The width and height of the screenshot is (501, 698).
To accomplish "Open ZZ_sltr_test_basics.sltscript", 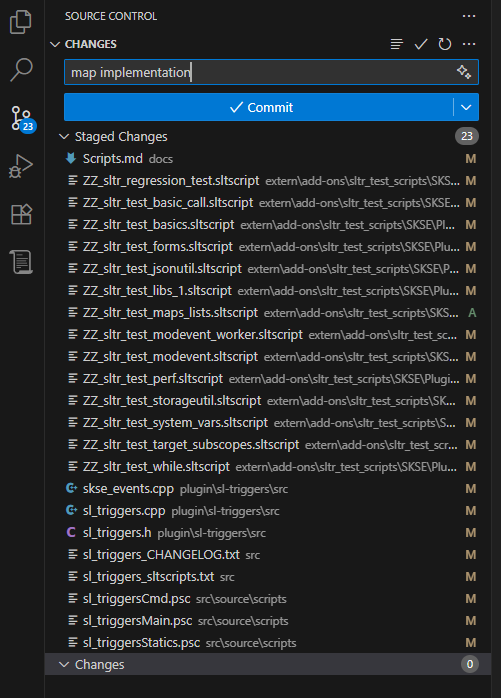I will [158, 225].
